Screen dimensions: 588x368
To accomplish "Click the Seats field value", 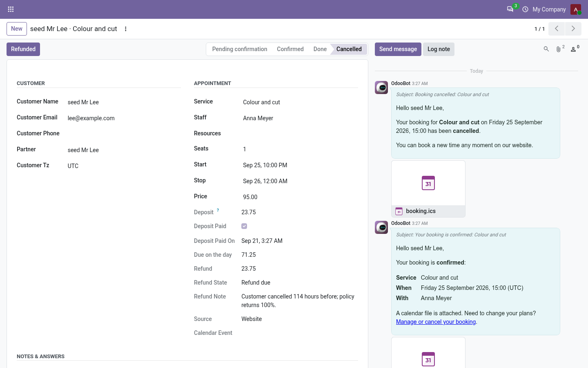I will 300,149.
